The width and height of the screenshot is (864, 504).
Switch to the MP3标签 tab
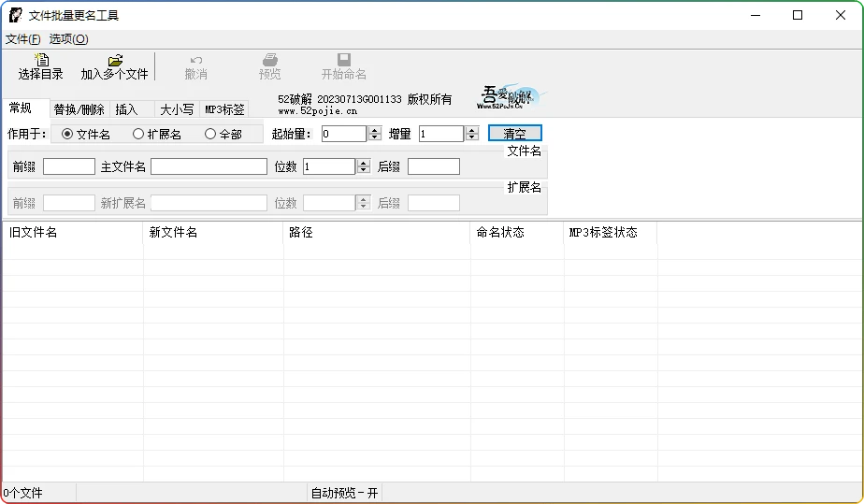224,109
